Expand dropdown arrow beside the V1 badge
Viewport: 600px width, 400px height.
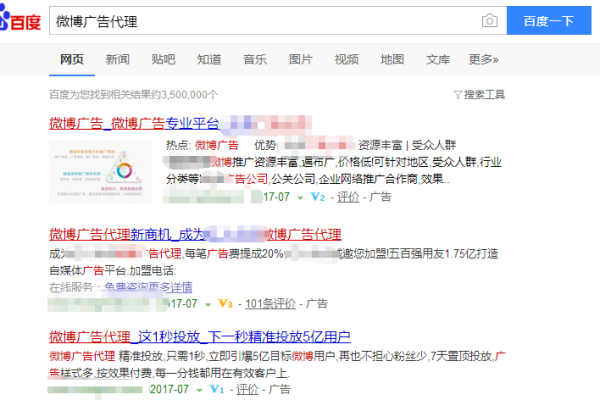click(199, 390)
